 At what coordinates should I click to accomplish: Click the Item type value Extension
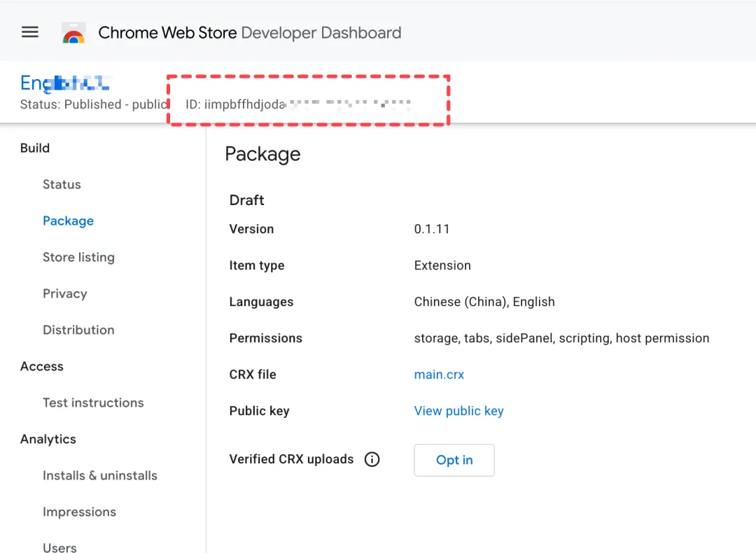coord(442,265)
